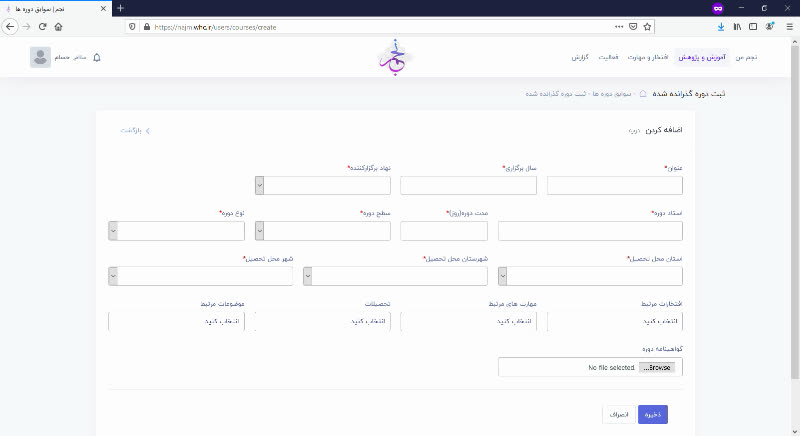This screenshot has height=436, width=800.
Task: Click the tracking protection shield icon
Action: pos(132,27)
